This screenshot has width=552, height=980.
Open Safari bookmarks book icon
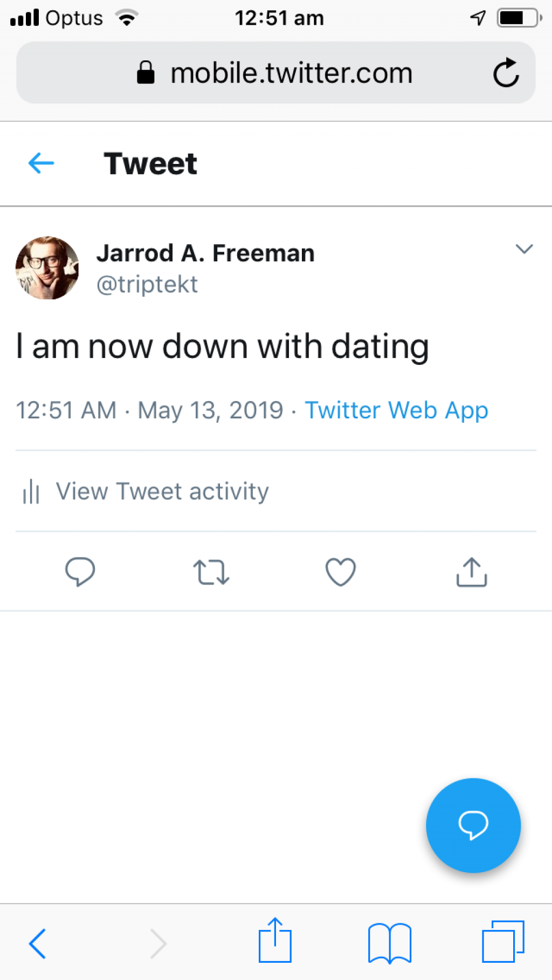390,943
